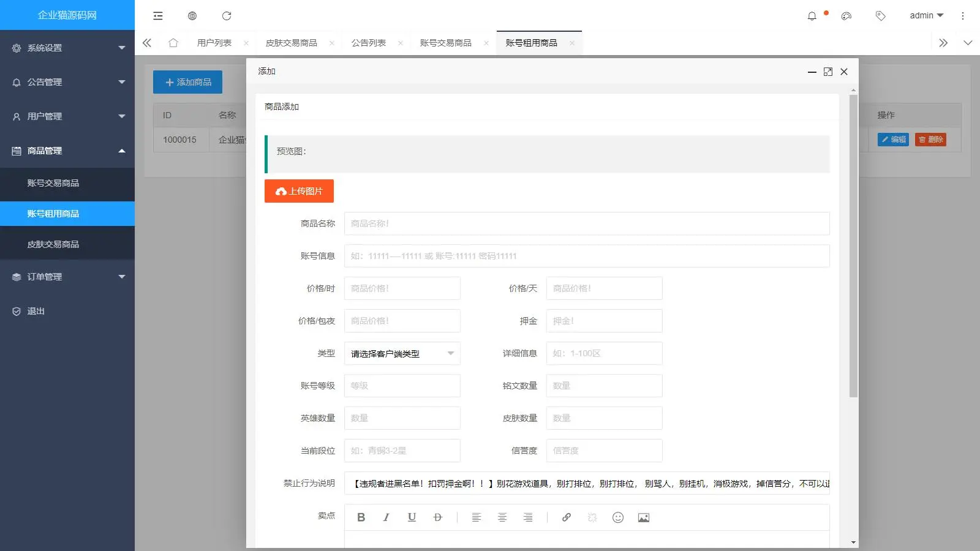Switch to the 公告列表 tab
The height and width of the screenshot is (551, 980).
(369, 42)
